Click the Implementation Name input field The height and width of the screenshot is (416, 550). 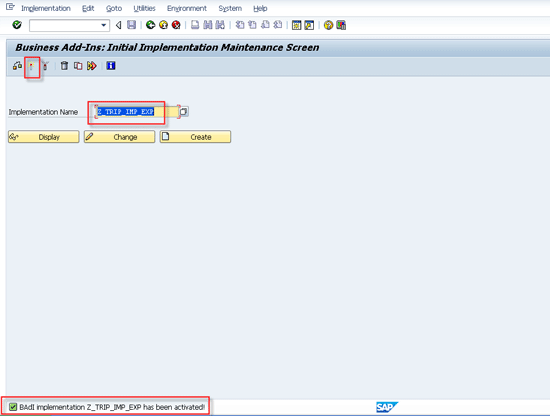[x=137, y=112]
